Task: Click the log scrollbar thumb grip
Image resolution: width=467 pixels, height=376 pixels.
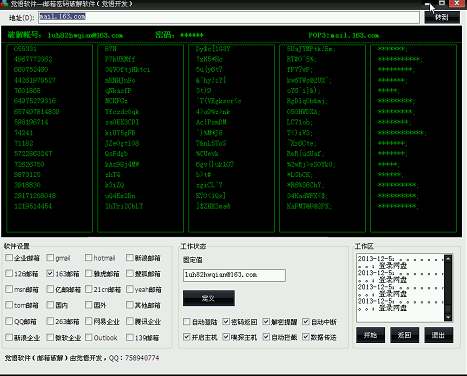Action: click(448, 309)
